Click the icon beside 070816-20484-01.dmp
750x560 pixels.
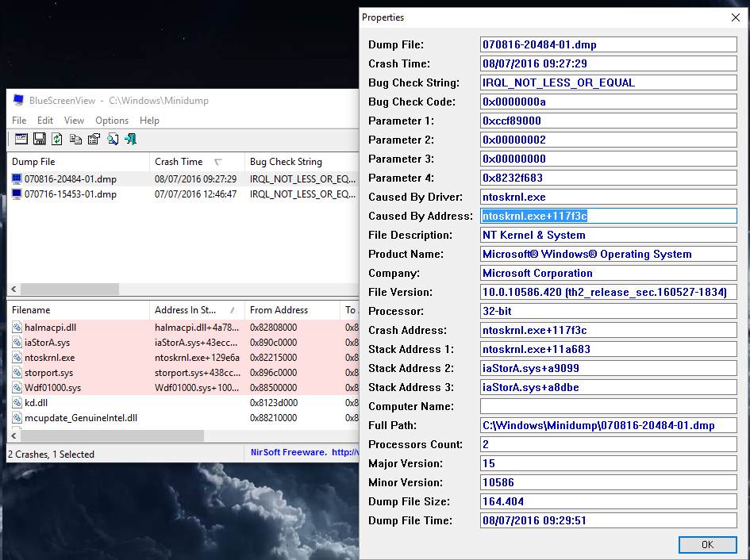click(x=17, y=178)
